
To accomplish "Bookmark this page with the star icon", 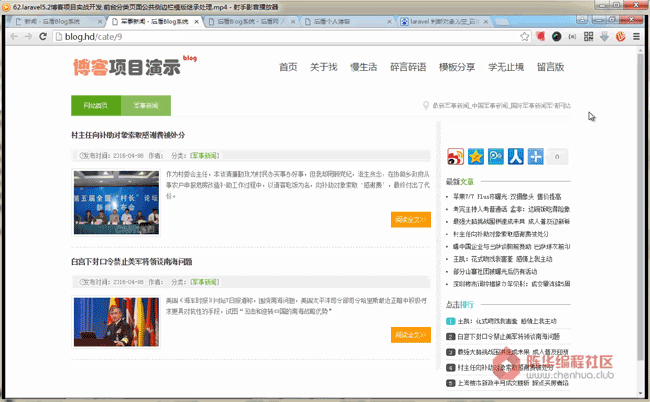I will (524, 36).
